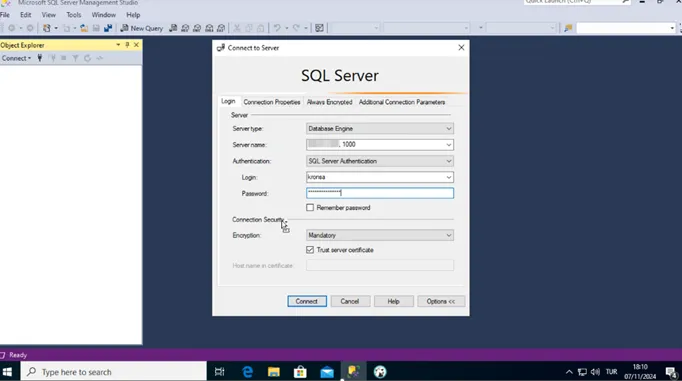Screen dimensions: 682x381
Task: Close the Connect to Server dialog
Action: [461, 47]
